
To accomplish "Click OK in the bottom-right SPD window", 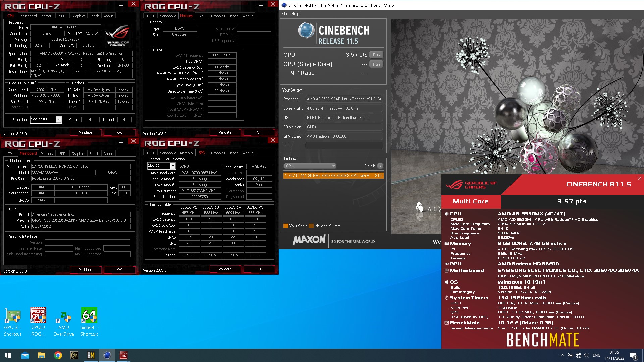I will click(x=259, y=269).
